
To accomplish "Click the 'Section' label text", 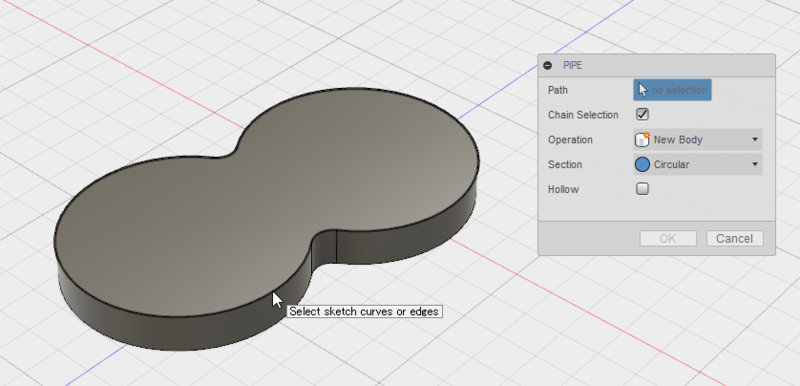I will pyautogui.click(x=565, y=165).
